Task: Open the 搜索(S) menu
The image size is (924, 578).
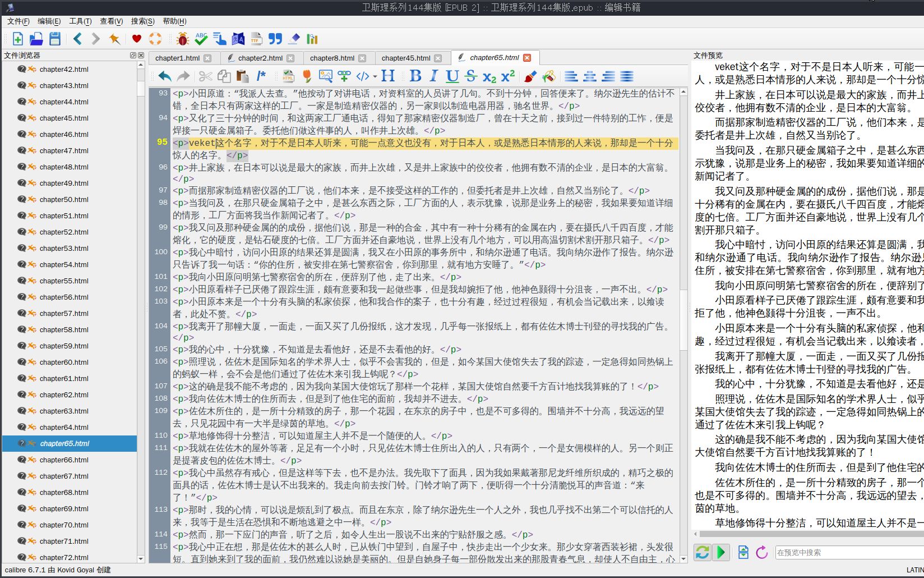Action: coord(142,21)
